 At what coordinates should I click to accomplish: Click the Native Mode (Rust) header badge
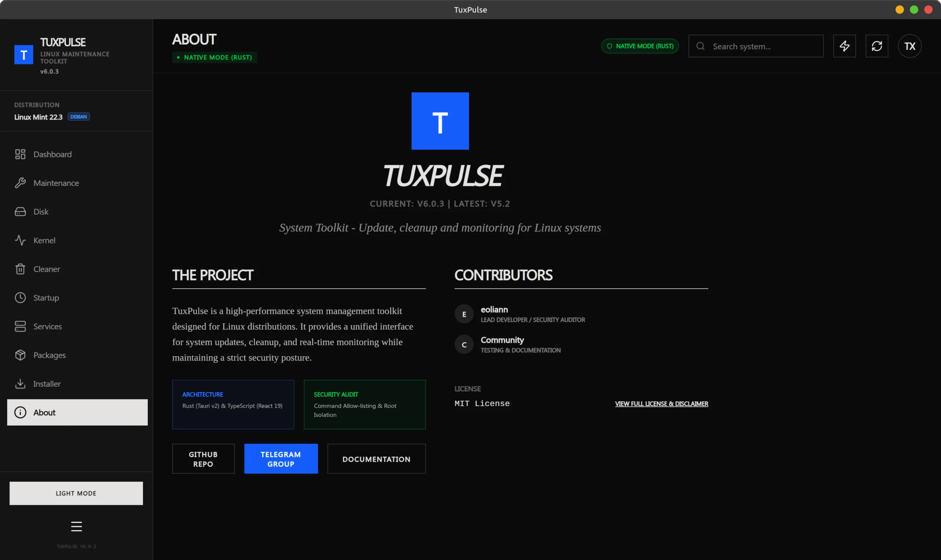640,46
